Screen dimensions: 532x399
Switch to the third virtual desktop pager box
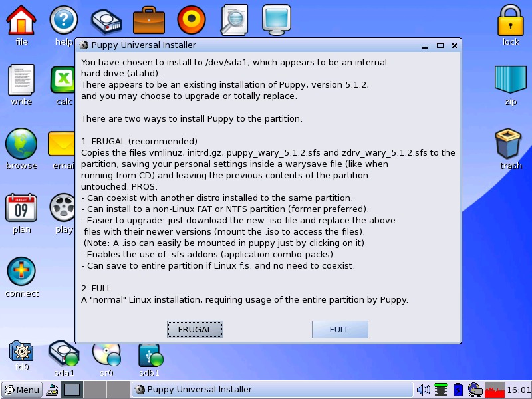tap(118, 390)
